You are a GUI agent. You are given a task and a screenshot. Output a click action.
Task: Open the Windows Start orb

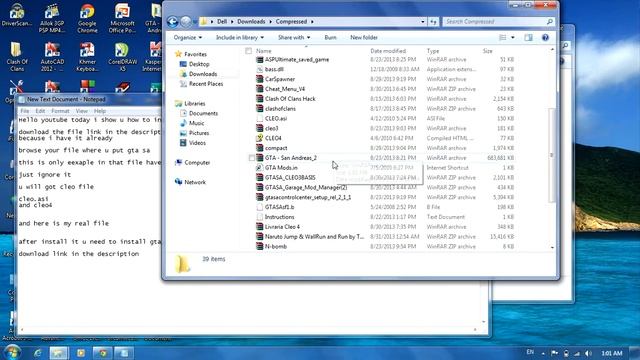pyautogui.click(x=12, y=352)
